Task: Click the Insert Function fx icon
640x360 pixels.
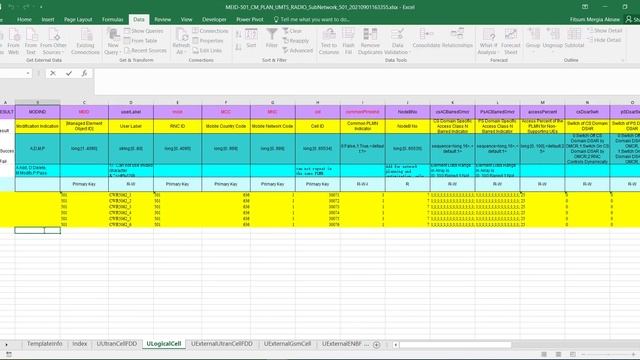Action: pyautogui.click(x=84, y=73)
